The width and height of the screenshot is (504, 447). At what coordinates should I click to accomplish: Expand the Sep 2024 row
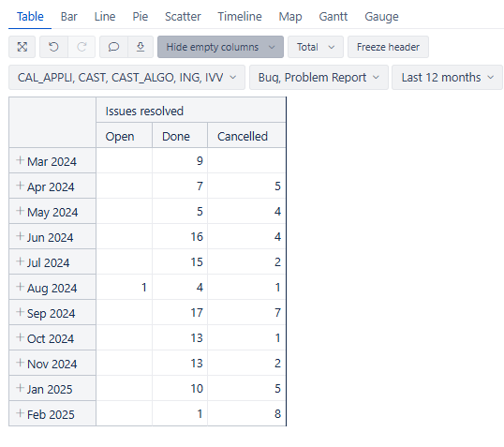[x=20, y=312]
